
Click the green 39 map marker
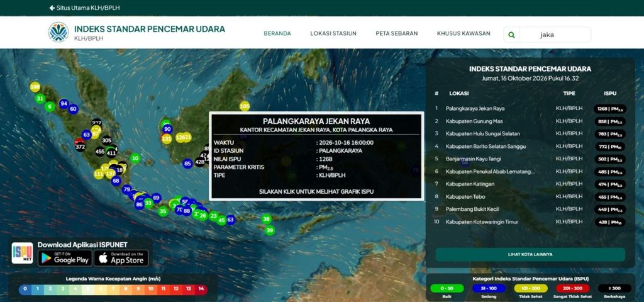pyautogui.click(x=269, y=230)
